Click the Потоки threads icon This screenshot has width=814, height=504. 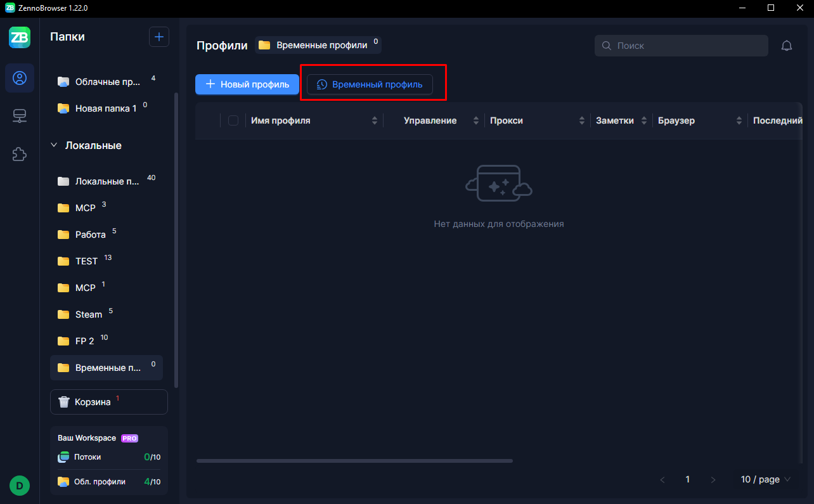tap(63, 457)
